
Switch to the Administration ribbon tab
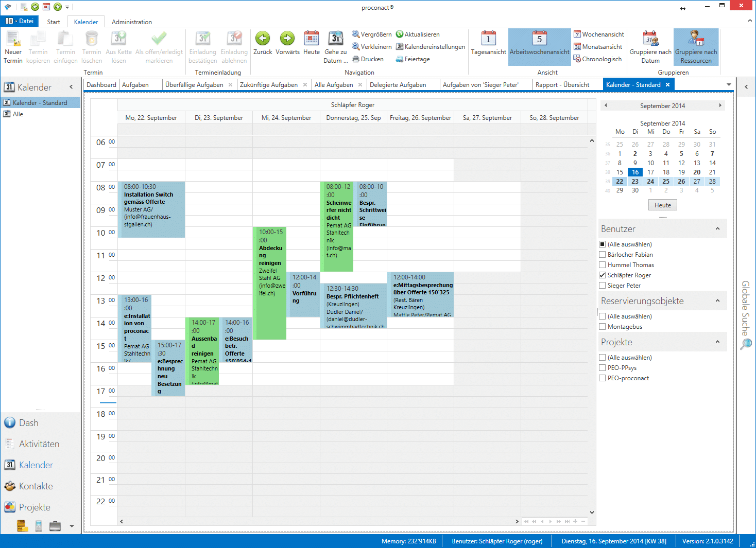(x=132, y=22)
